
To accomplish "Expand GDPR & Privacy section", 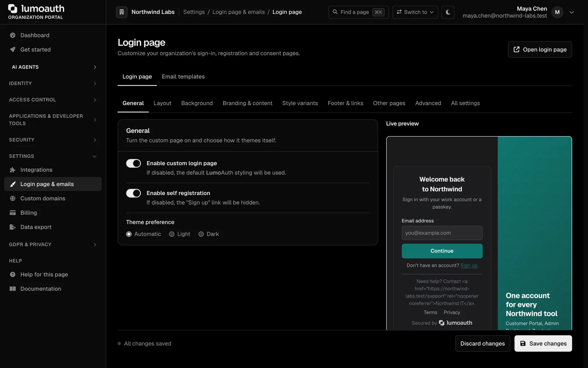I will (53, 244).
